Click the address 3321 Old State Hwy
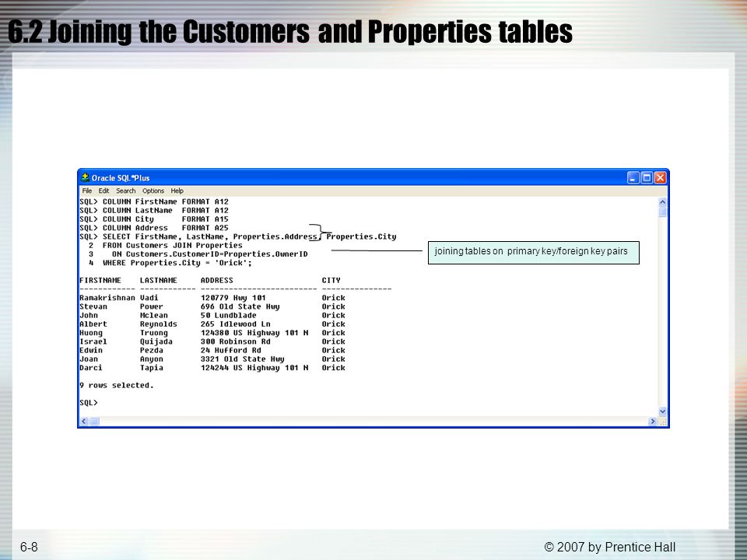747x560 pixels. click(243, 359)
